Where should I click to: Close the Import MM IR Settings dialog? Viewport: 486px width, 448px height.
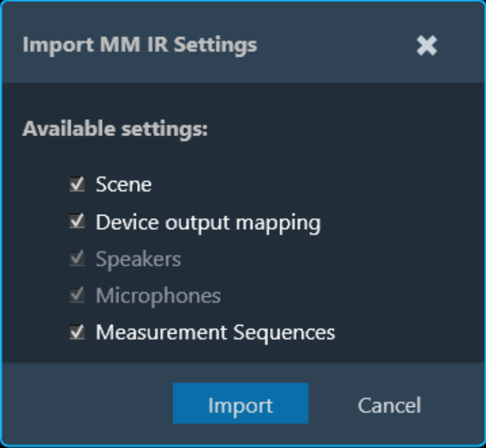pos(427,46)
